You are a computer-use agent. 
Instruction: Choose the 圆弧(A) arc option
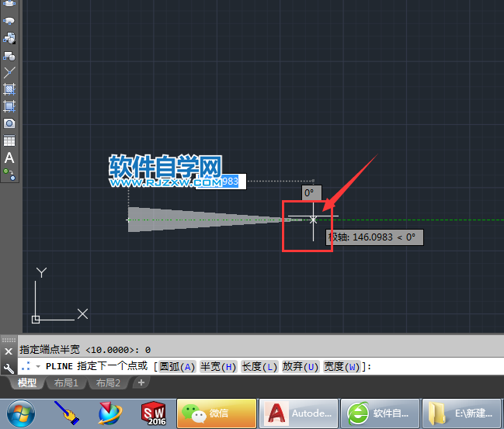(x=177, y=366)
